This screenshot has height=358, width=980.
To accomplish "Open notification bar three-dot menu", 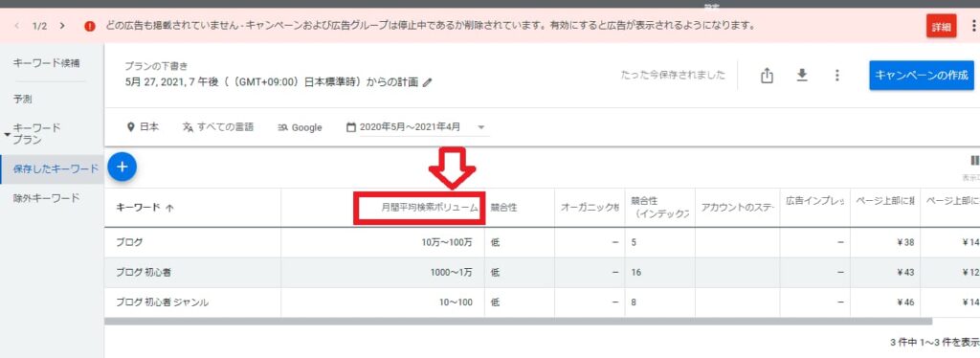I will coord(973,26).
